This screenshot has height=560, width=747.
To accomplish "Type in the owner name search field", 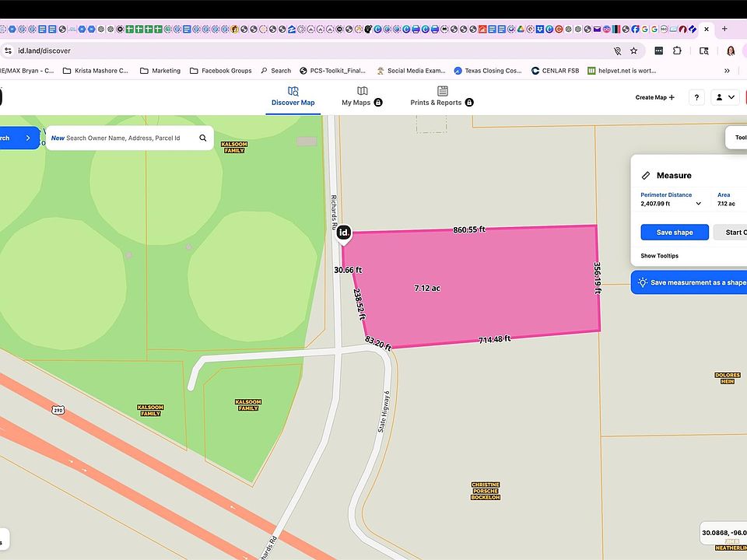I will pos(124,138).
